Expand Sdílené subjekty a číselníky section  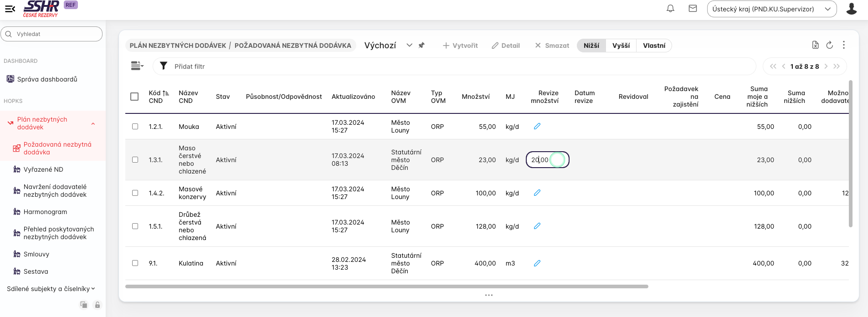51,289
